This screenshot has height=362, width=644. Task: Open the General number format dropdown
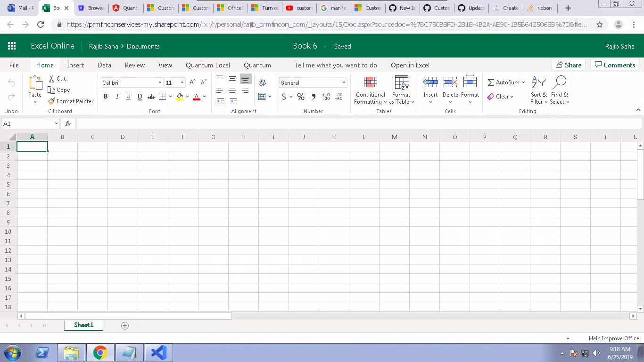(x=344, y=83)
